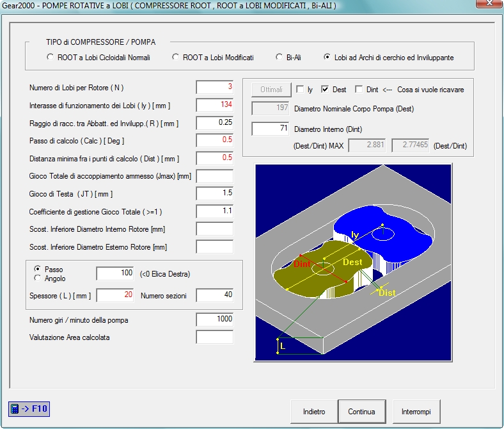Open the calculator F10 icon button
504x429 pixels.
pyautogui.click(x=29, y=409)
